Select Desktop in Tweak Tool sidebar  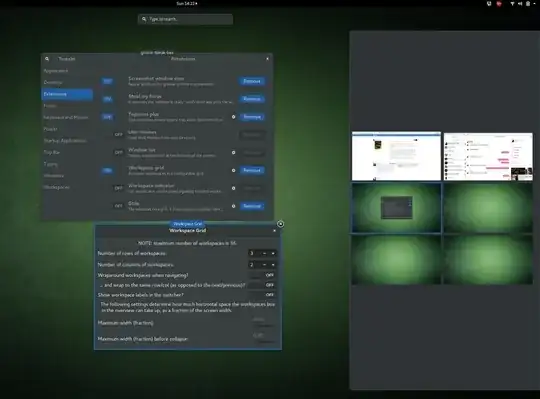[67, 82]
